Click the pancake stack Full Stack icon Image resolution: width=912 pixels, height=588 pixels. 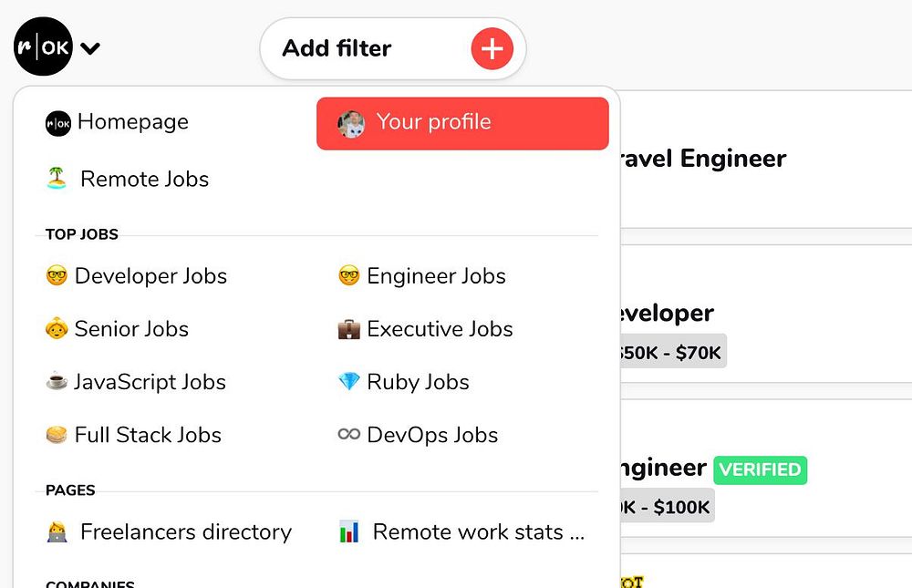[57, 435]
